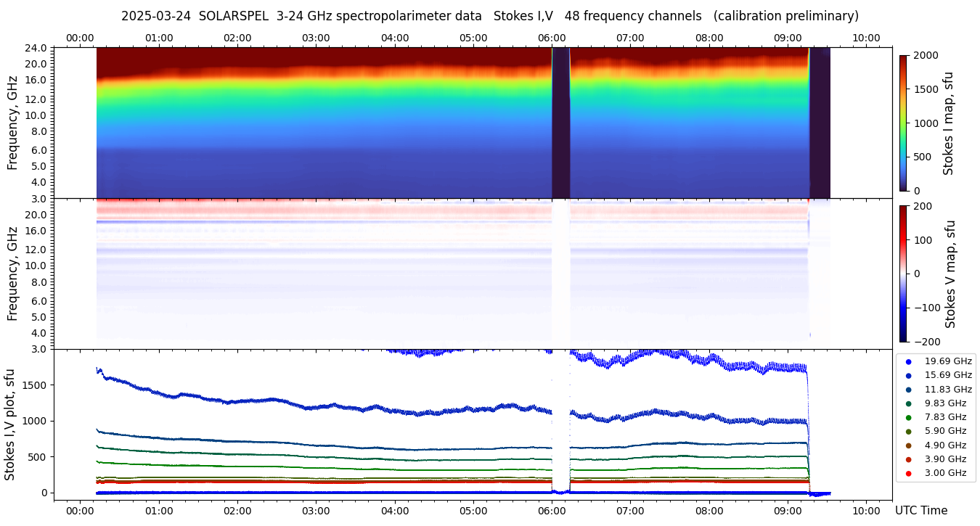Click the Stokes V map colorbar
This screenshot has width=980, height=526.
pyautogui.click(x=903, y=274)
